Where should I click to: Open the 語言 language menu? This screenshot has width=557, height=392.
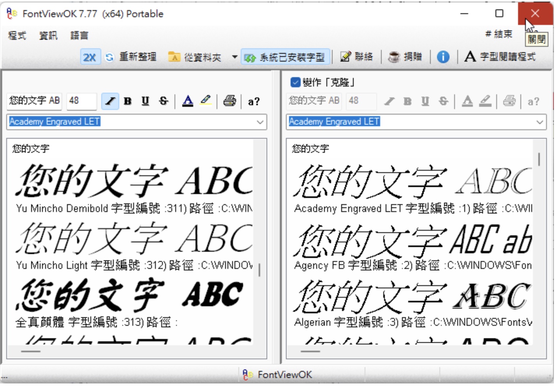pyautogui.click(x=79, y=35)
